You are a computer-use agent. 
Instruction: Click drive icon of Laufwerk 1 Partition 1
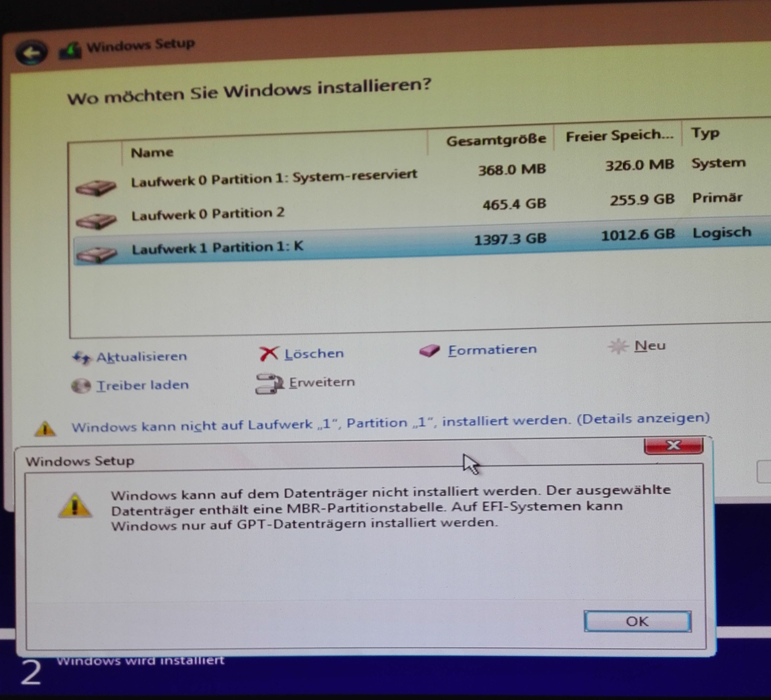coord(96,255)
